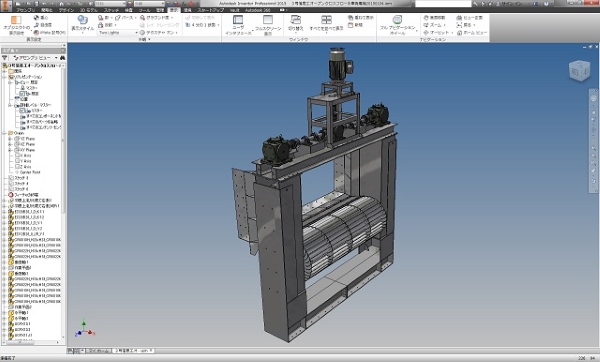Open the Orbit options dropdown arrow
Screen dimensions: 600x362
(x=452, y=33)
